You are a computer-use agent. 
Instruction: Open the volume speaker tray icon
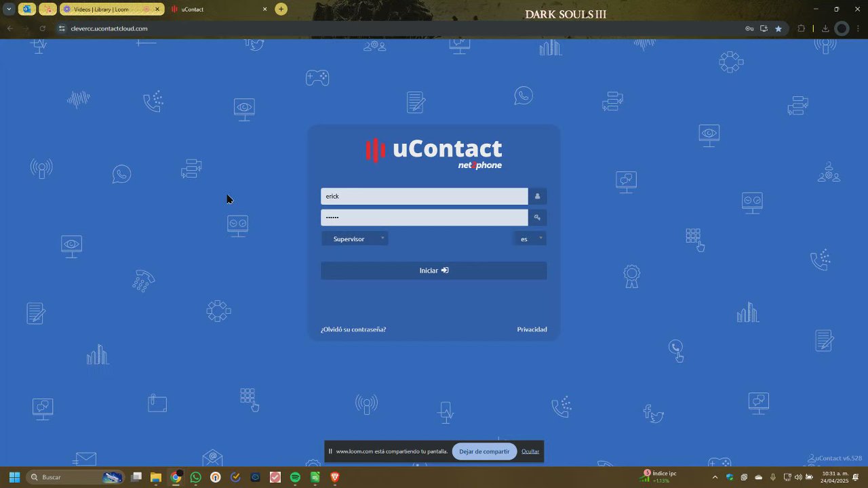click(798, 477)
